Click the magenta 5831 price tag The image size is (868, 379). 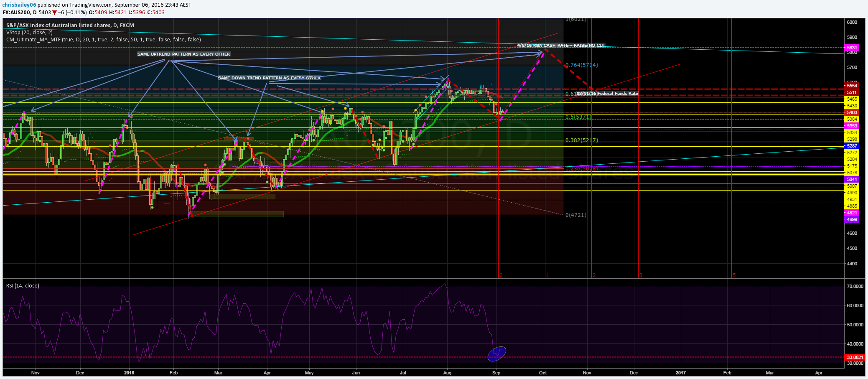852,48
